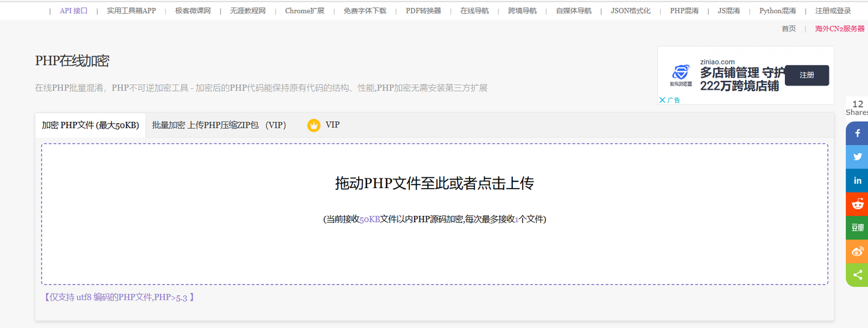Open the Chrome扩展 navigation link
868x328 pixels.
(x=304, y=11)
